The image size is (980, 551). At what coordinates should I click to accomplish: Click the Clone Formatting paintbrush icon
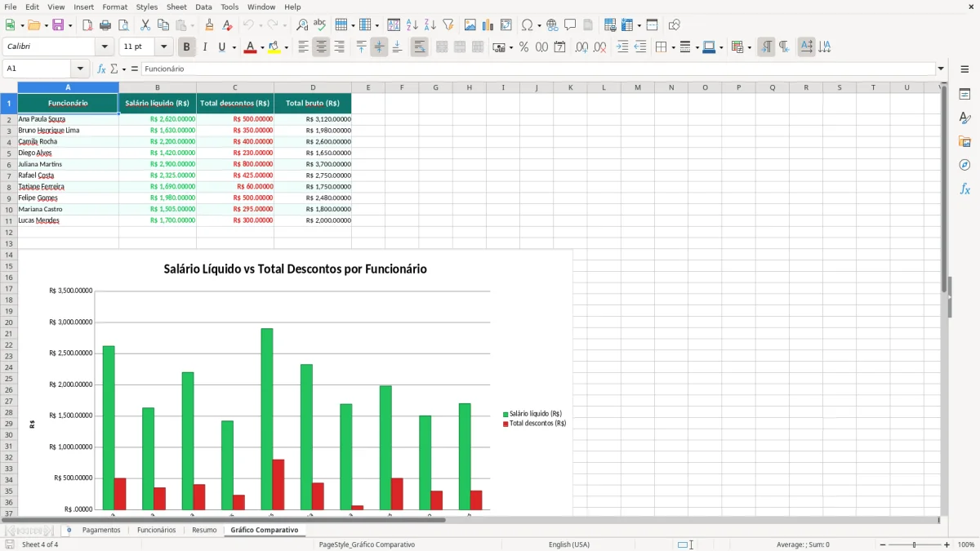[210, 25]
